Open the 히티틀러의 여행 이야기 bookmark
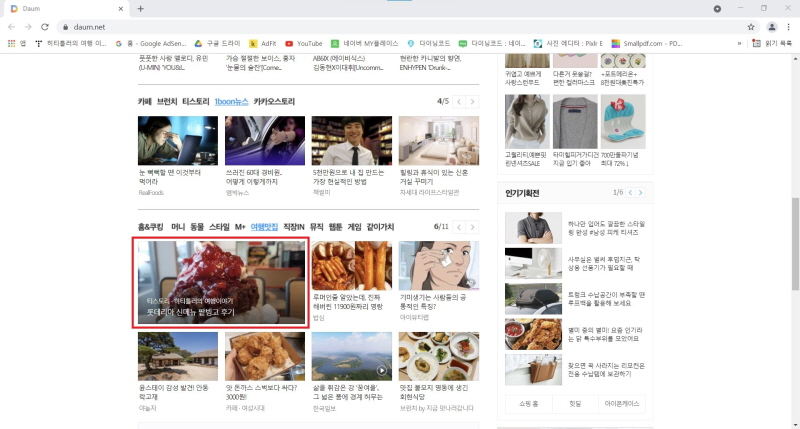The width and height of the screenshot is (800, 429). pos(70,43)
